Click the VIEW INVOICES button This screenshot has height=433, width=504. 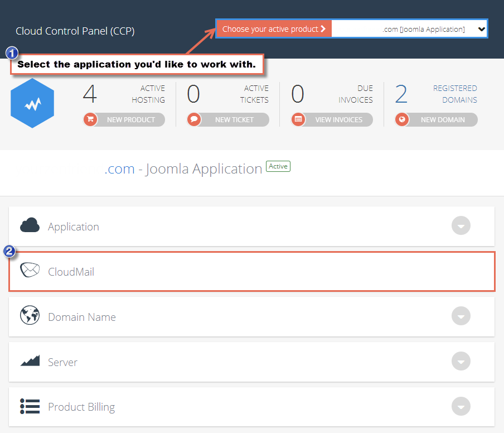point(332,119)
